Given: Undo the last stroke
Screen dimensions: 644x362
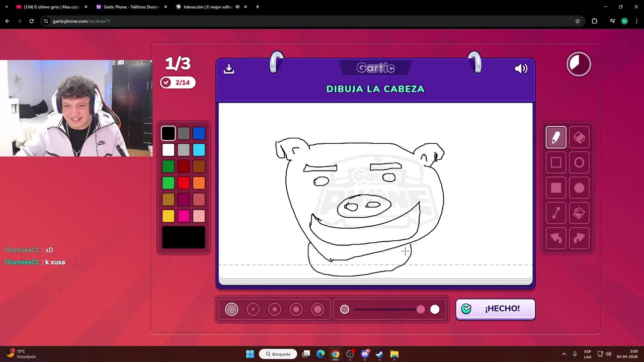Looking at the screenshot, I should [556, 238].
